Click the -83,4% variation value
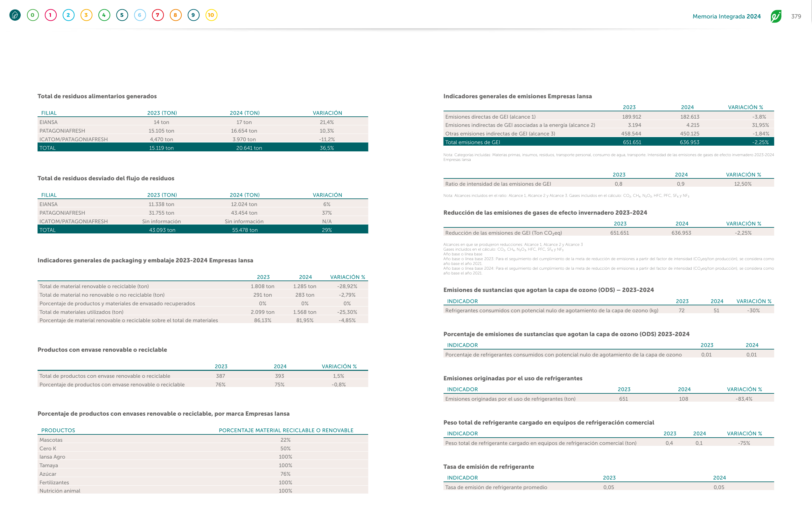 pos(744,399)
